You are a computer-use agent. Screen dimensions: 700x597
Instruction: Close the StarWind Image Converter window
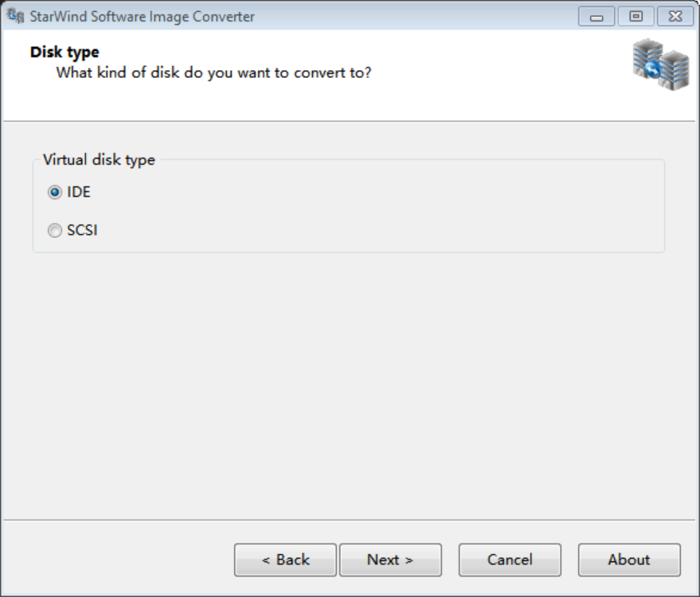click(x=675, y=17)
